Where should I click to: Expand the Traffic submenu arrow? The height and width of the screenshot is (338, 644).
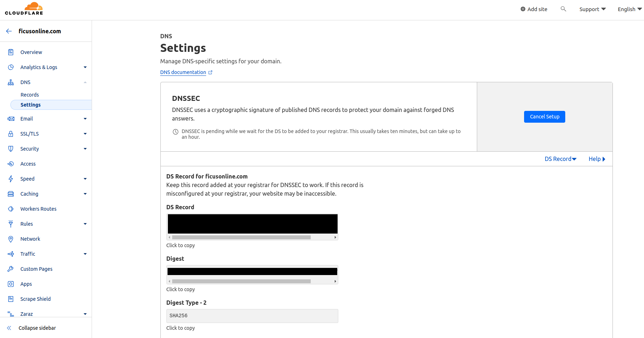pos(85,254)
